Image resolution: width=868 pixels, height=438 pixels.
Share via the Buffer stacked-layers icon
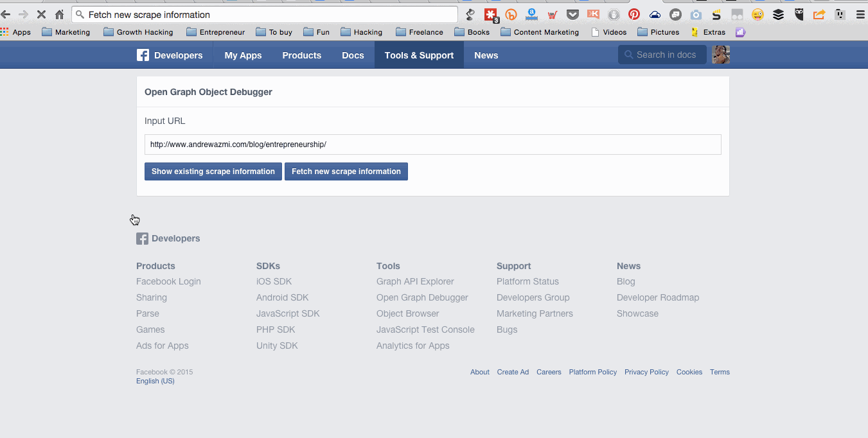778,14
